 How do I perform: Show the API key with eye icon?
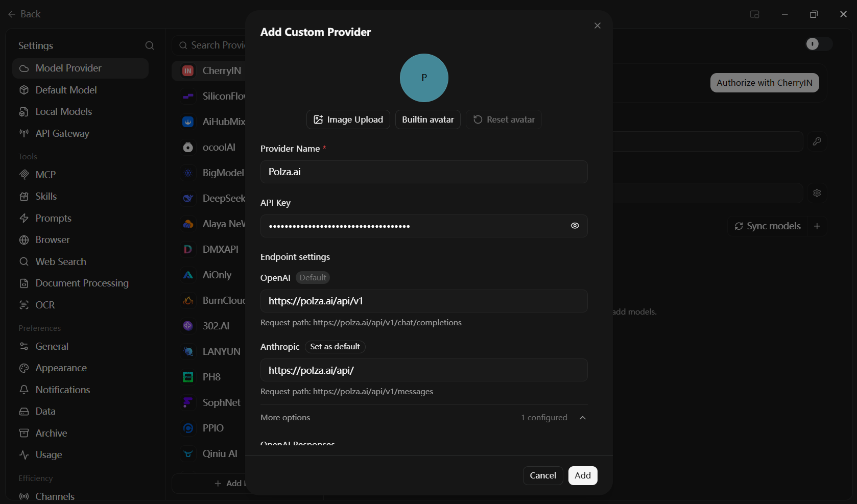(575, 226)
